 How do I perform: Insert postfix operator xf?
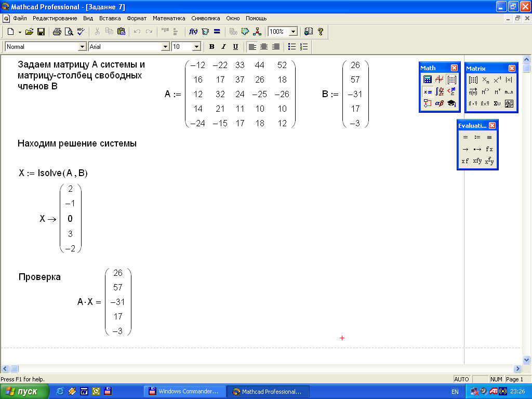pos(465,161)
